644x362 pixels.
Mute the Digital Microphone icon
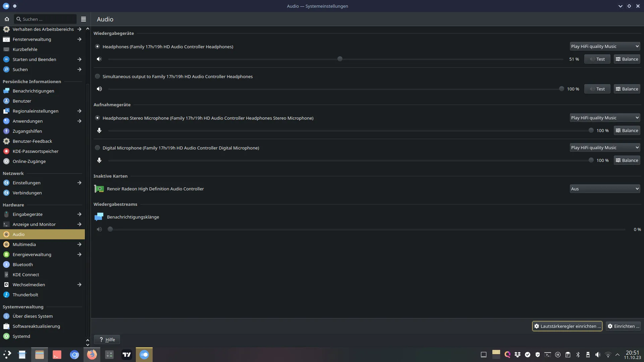[x=99, y=160]
